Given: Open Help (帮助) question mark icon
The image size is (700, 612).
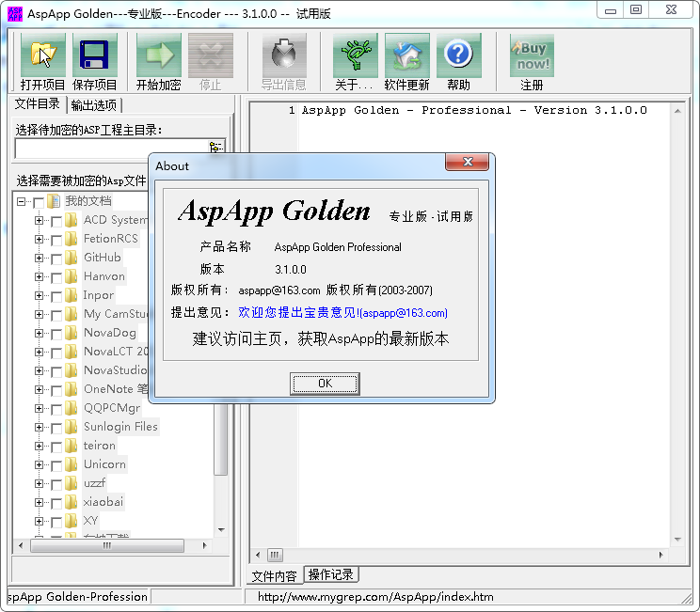Looking at the screenshot, I should (x=458, y=55).
